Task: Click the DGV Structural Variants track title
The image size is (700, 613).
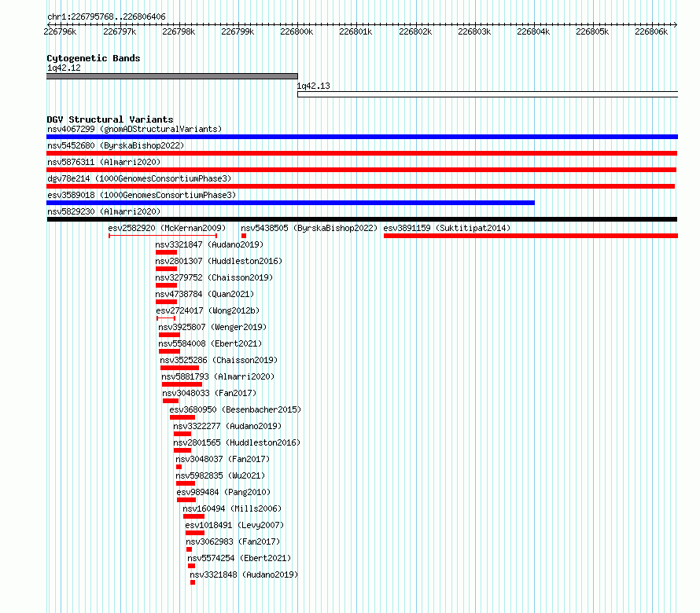Action: click(x=110, y=119)
